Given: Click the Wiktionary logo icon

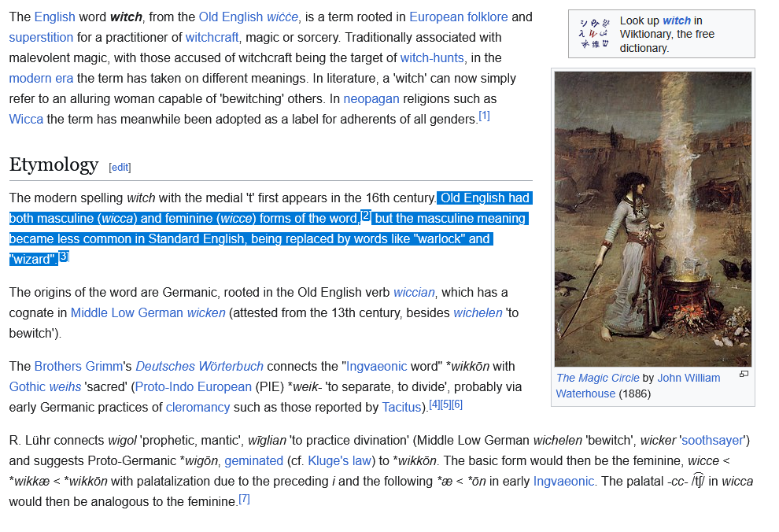Looking at the screenshot, I should [594, 34].
